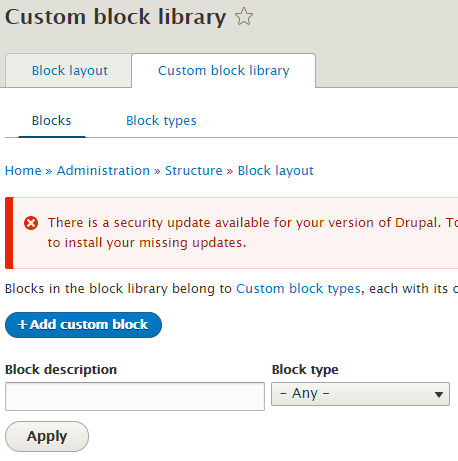Click the Block description field label

click(61, 370)
